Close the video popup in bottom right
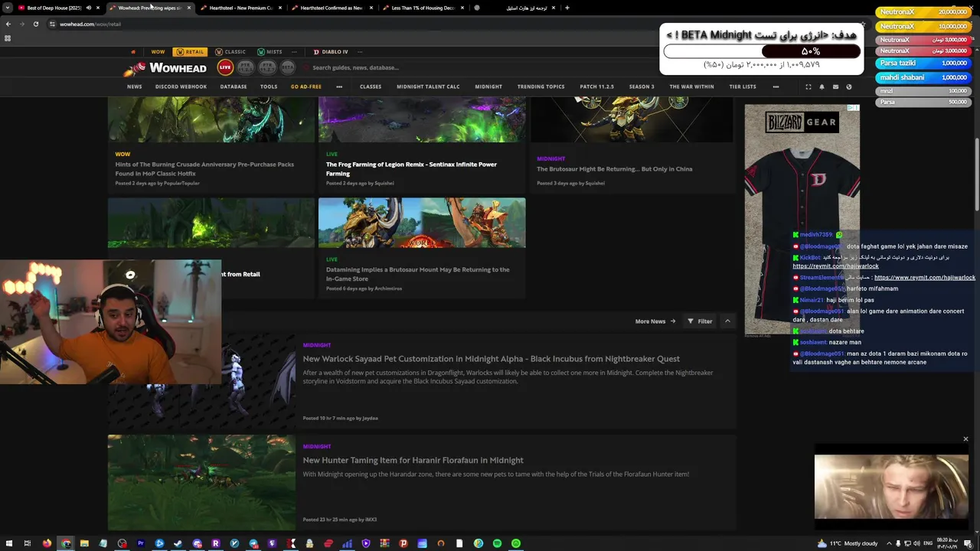 [965, 439]
